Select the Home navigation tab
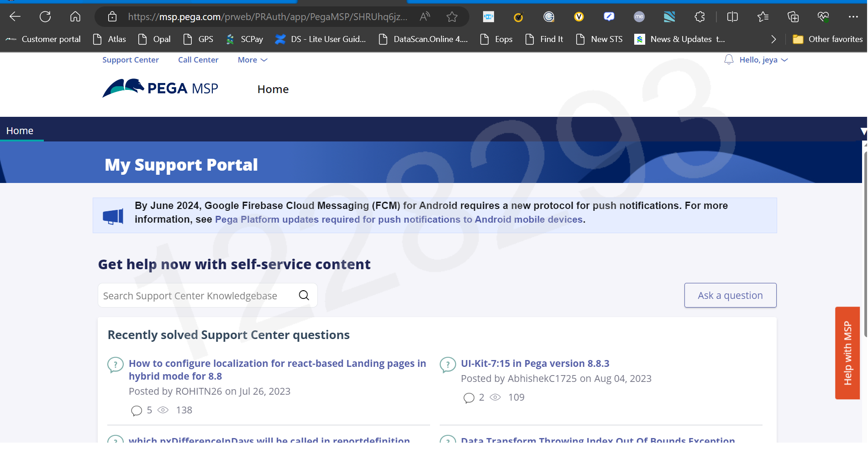The width and height of the screenshot is (868, 449). click(x=20, y=131)
